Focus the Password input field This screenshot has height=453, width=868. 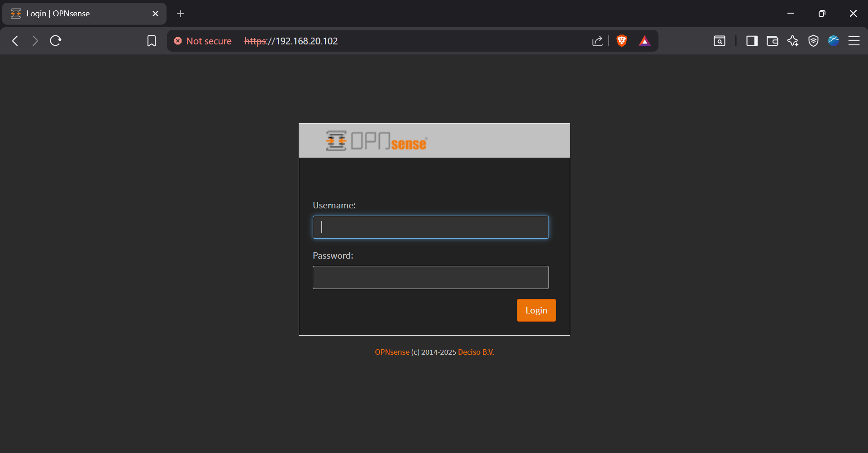coord(430,277)
